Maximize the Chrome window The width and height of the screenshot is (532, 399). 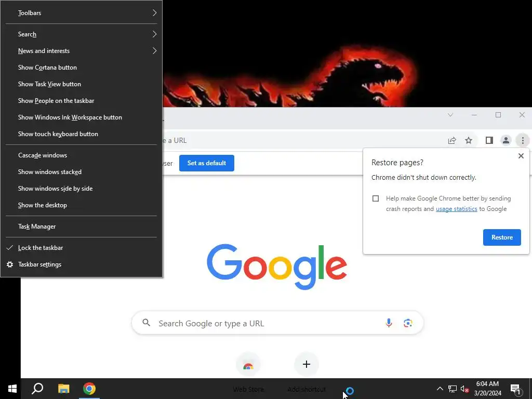point(498,115)
